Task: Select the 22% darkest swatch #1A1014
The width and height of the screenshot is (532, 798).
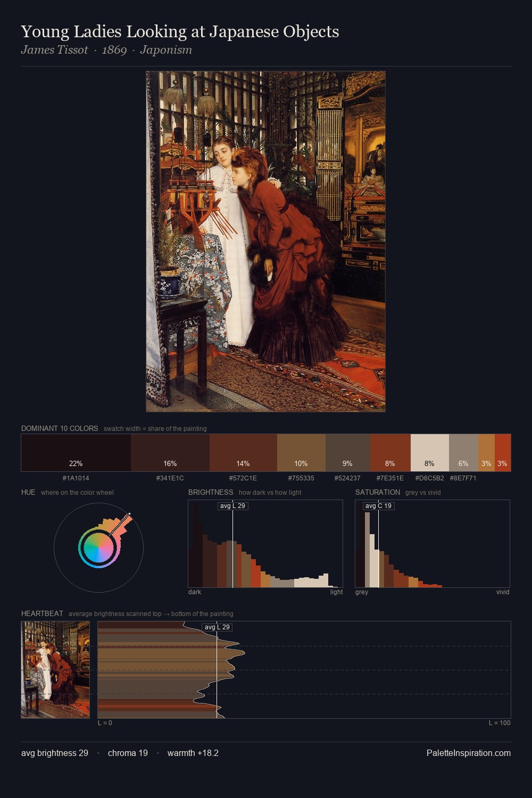Action: pyautogui.click(x=76, y=453)
